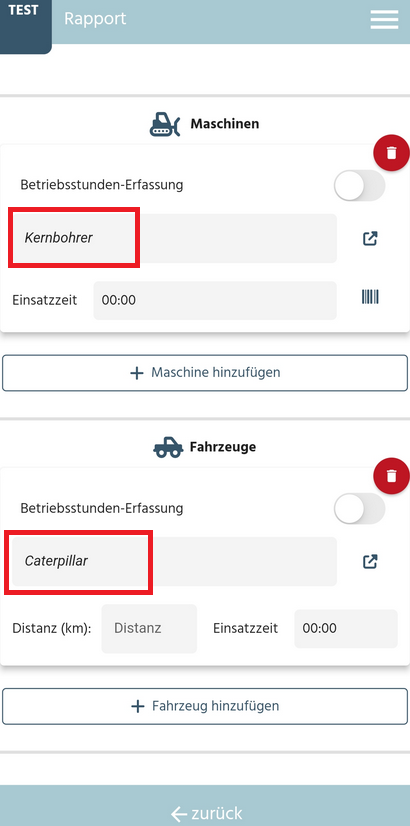Image resolution: width=410 pixels, height=826 pixels.
Task: Focus the Distanz (km) input field
Action: pyautogui.click(x=149, y=628)
